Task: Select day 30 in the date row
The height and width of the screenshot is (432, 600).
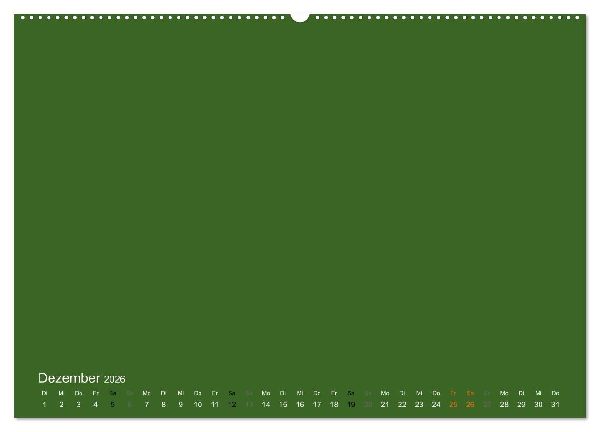Action: click(x=538, y=404)
